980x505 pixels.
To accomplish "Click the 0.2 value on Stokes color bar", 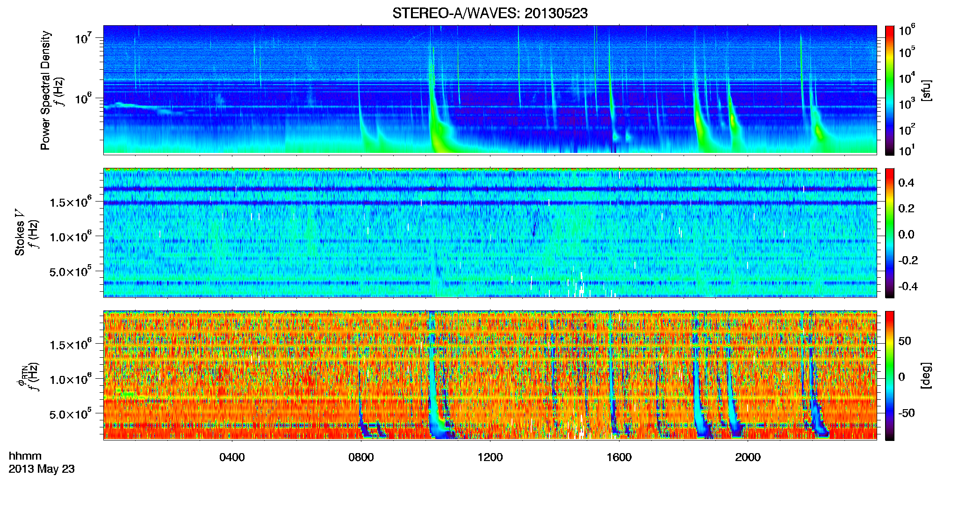I will pyautogui.click(x=906, y=209).
